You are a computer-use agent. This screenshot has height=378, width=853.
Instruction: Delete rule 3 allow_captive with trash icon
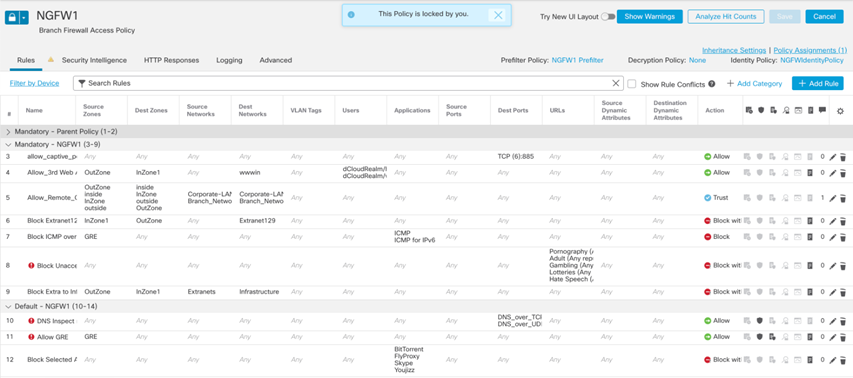[843, 157]
